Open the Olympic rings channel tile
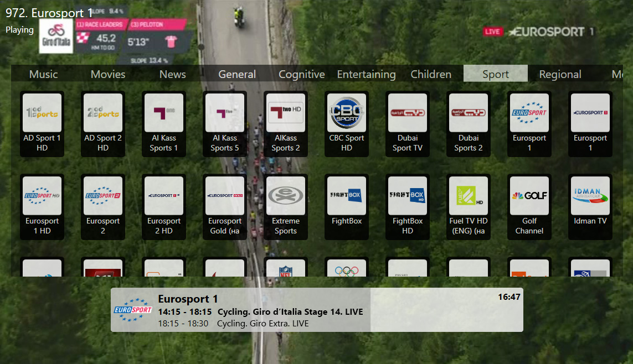Screen dimensions: 633x364 coord(346,267)
